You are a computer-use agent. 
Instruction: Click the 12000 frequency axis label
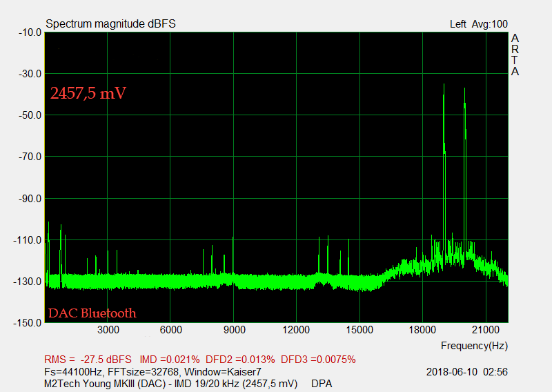click(296, 330)
